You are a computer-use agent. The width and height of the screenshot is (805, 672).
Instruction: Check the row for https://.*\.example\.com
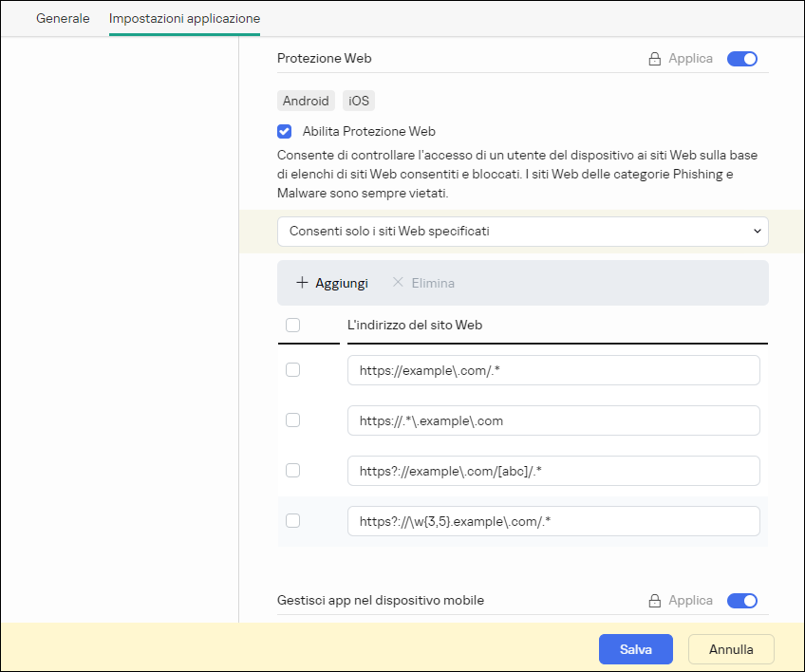[x=293, y=420]
